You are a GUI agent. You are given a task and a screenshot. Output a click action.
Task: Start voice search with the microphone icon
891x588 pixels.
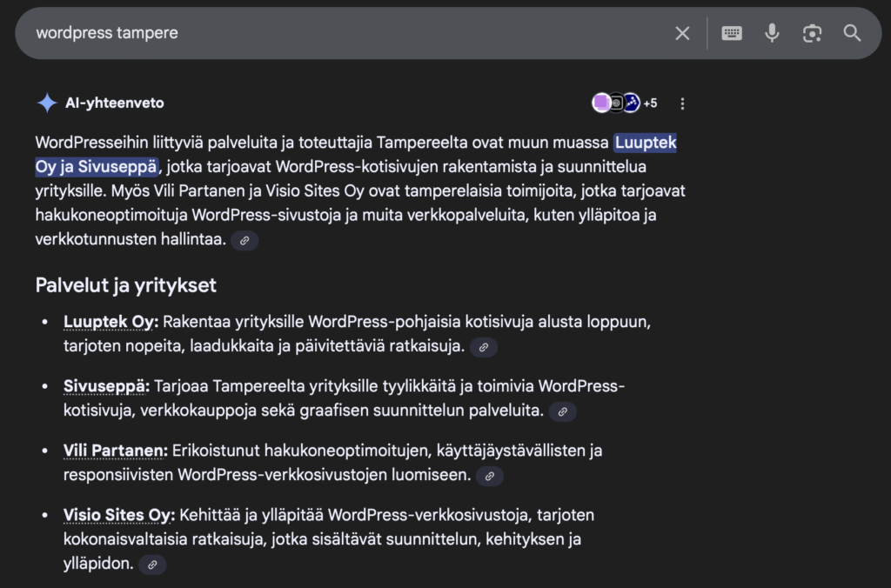(x=772, y=33)
